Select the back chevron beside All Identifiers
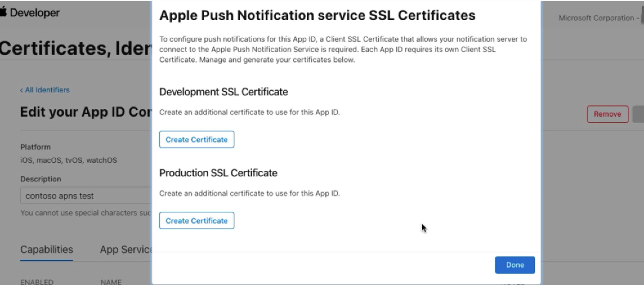Screen dimensions: 644x285 tap(22, 90)
